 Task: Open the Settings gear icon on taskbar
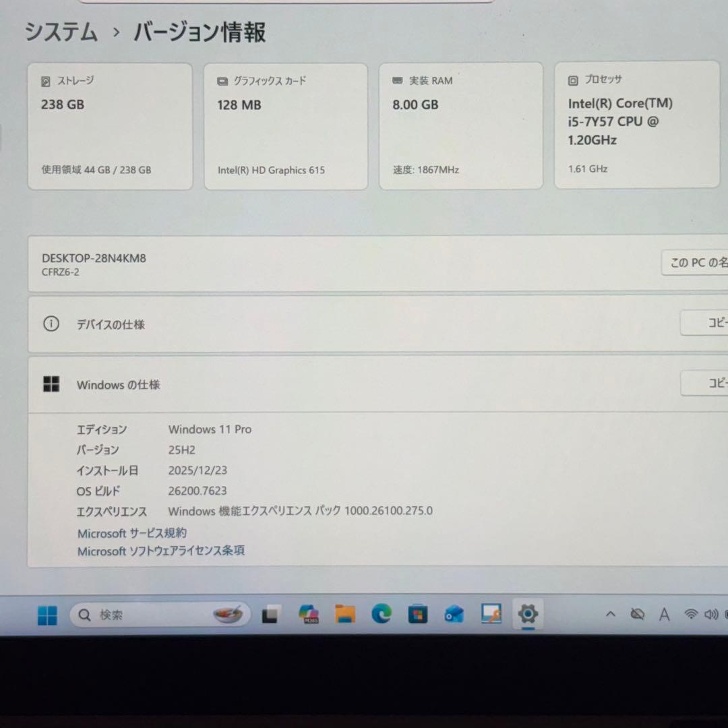click(528, 614)
